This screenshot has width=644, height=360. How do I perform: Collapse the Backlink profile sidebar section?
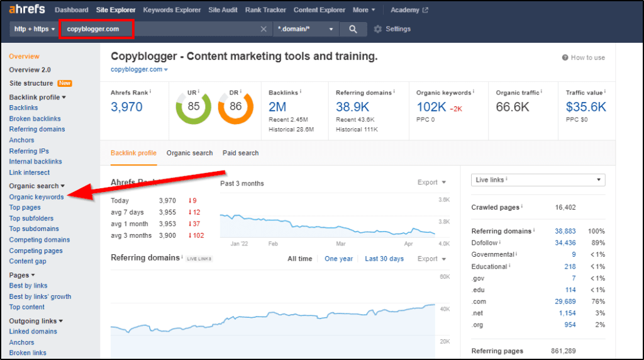coord(37,97)
